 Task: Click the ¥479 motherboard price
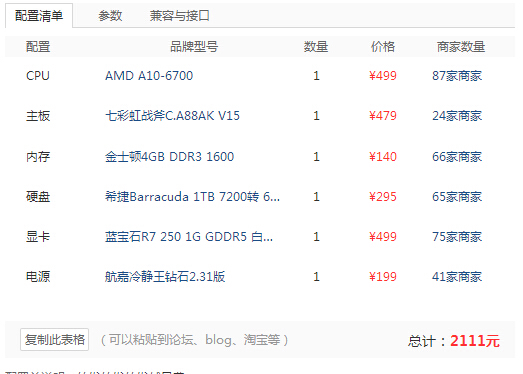click(x=383, y=116)
